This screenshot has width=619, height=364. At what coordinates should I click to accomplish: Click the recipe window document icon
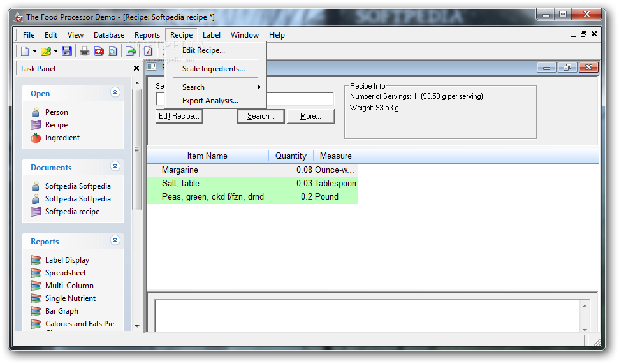coord(151,67)
